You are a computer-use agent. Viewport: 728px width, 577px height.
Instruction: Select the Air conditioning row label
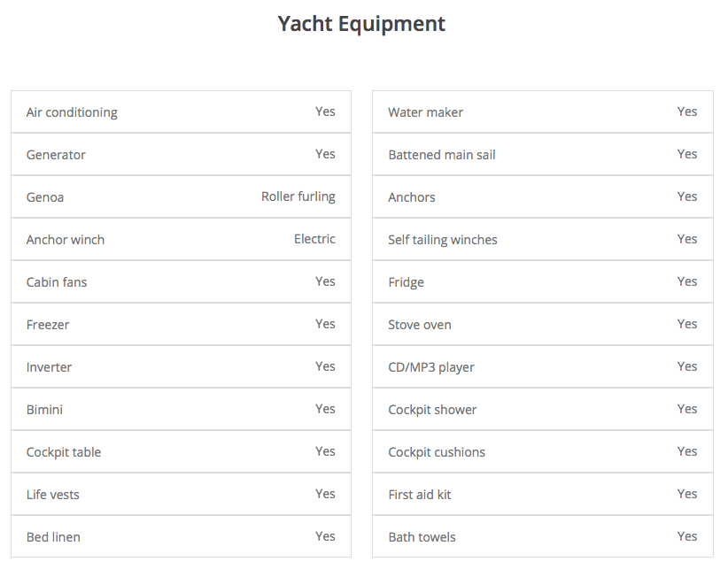[x=72, y=112]
